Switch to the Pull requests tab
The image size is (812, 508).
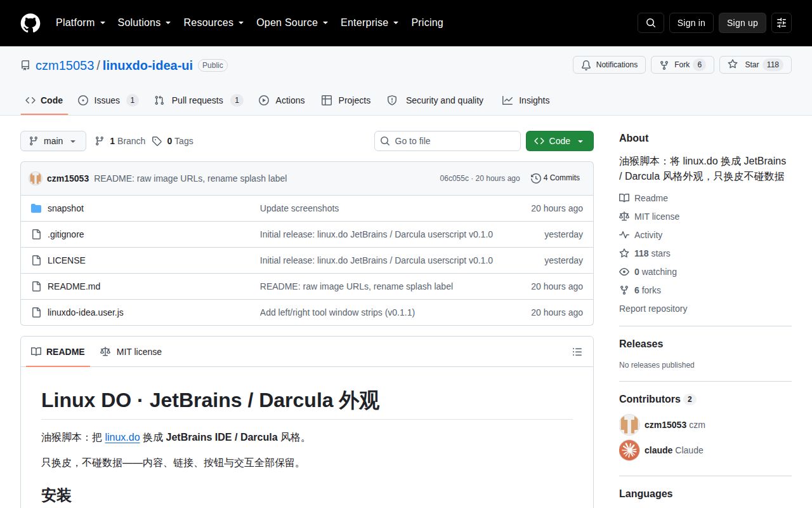pos(199,100)
